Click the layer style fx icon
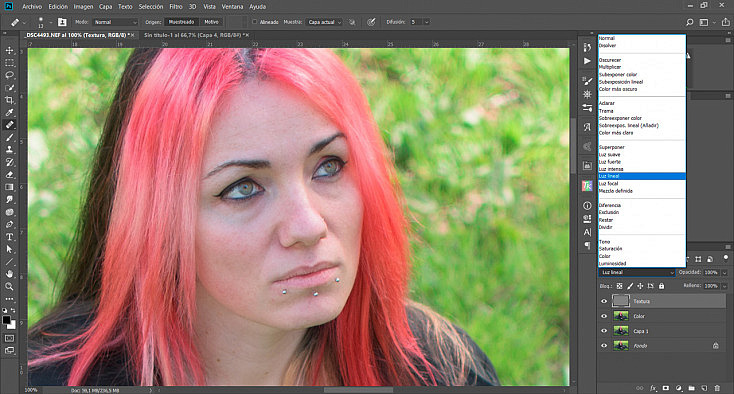This screenshot has width=734, height=394. tap(653, 388)
